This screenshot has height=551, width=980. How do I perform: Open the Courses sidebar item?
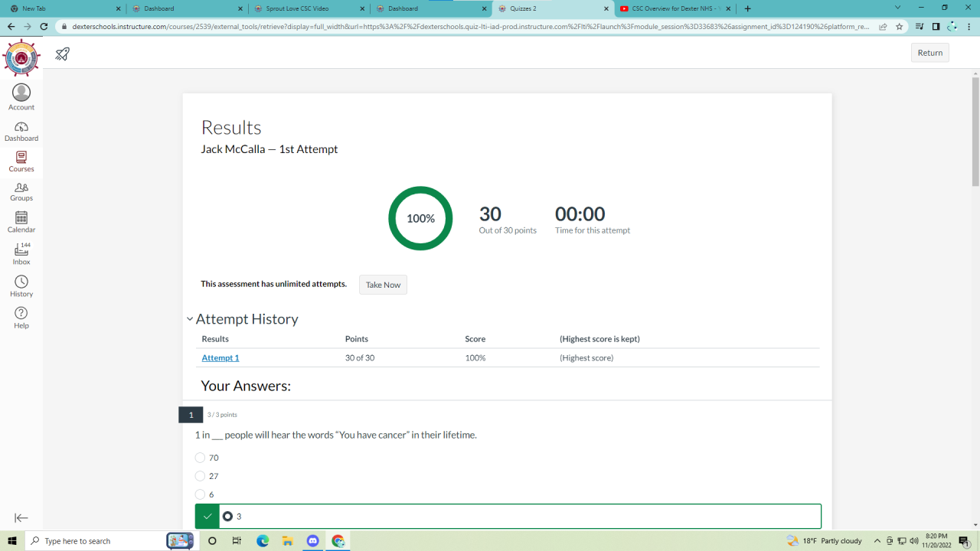[x=21, y=161]
